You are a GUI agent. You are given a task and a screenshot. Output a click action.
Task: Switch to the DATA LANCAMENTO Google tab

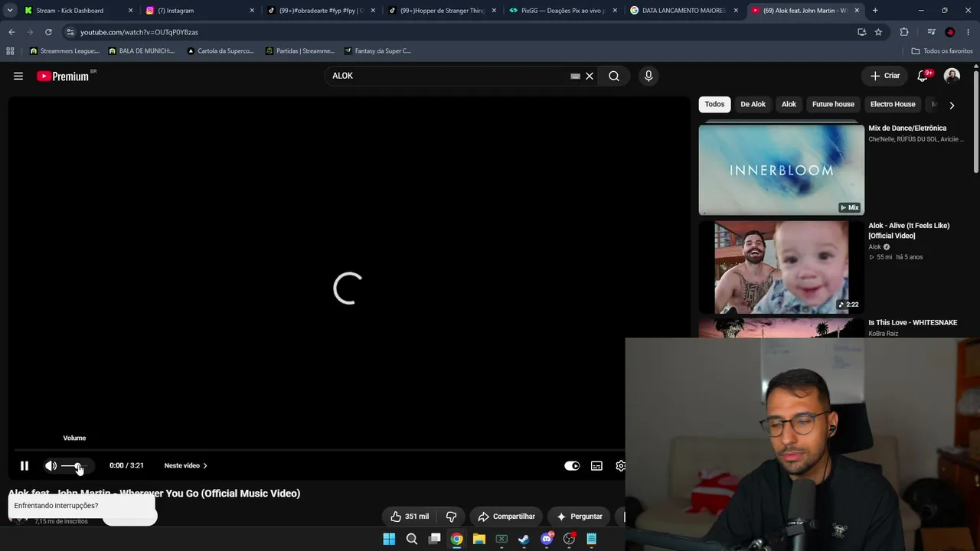684,11
